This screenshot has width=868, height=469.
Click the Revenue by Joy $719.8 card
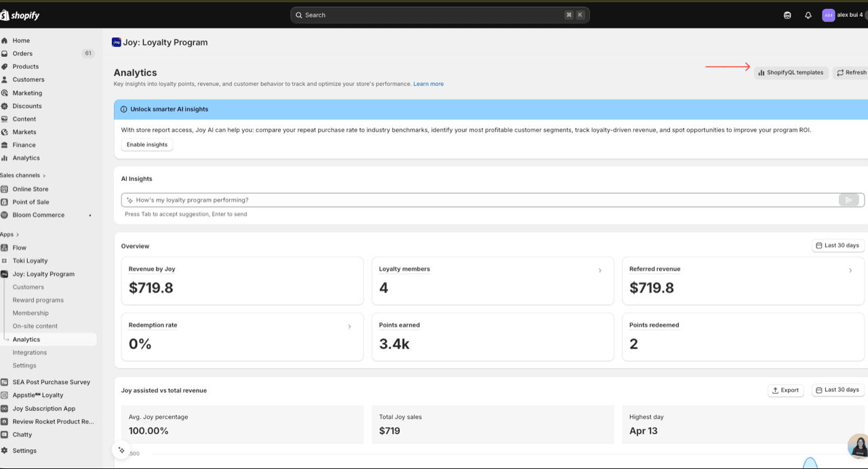(242, 281)
